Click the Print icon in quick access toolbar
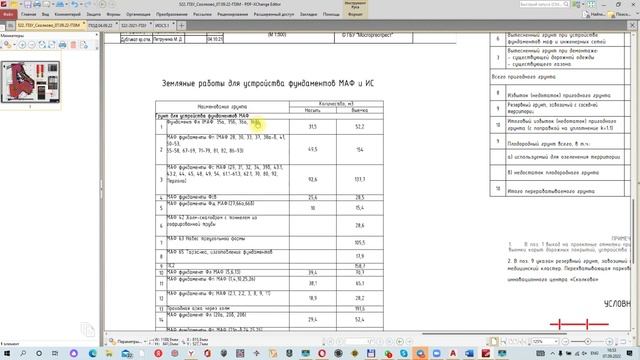The height and width of the screenshot is (360, 640). [x=37, y=4]
